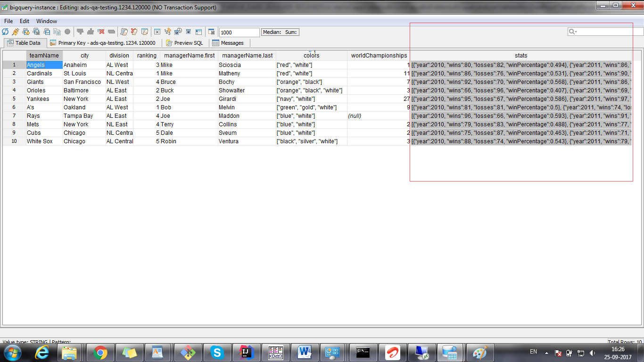Click the delete row icon with red X
This screenshot has height=362, width=644.
(101, 32)
